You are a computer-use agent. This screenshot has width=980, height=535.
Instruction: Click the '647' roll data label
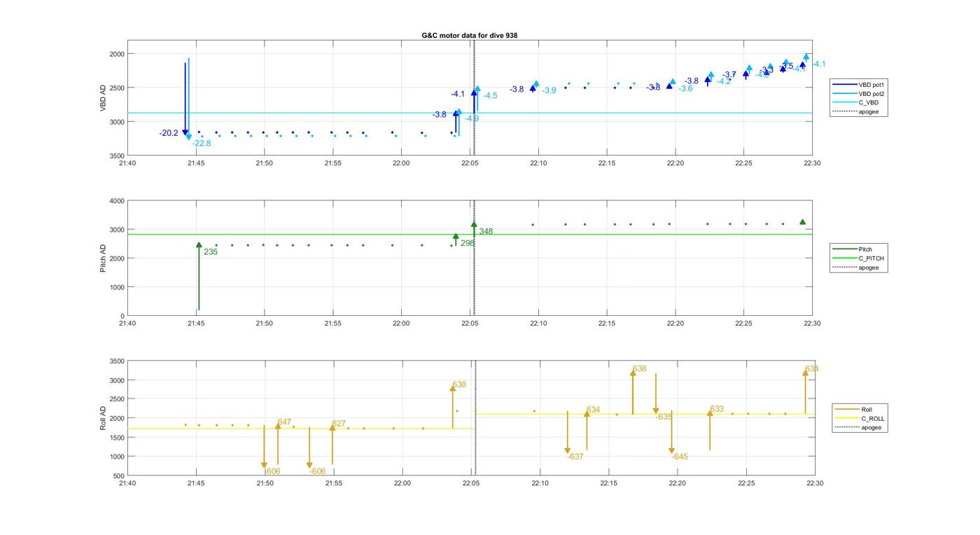coord(284,422)
